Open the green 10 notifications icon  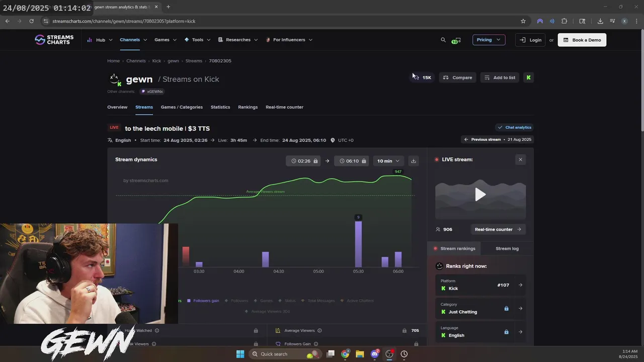click(x=456, y=40)
